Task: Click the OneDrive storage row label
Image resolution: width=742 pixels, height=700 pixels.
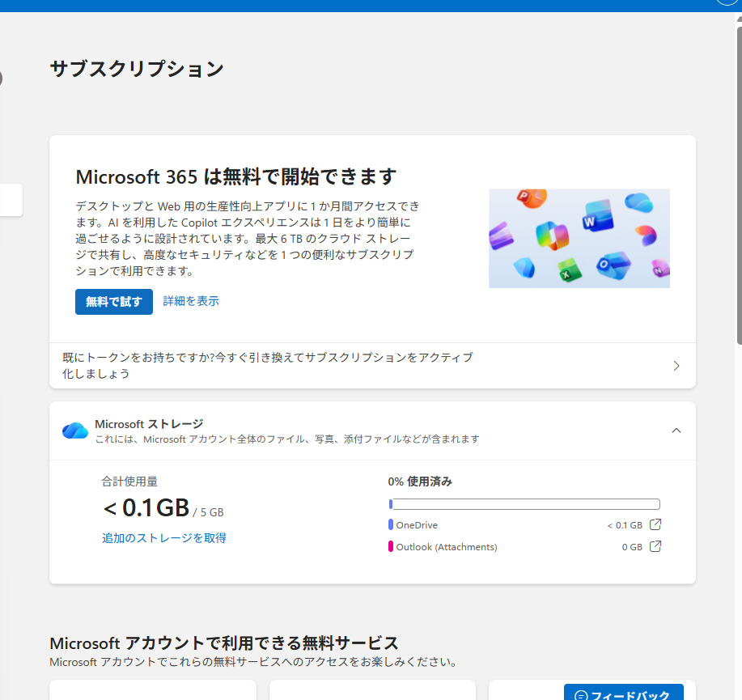Action: [417, 525]
